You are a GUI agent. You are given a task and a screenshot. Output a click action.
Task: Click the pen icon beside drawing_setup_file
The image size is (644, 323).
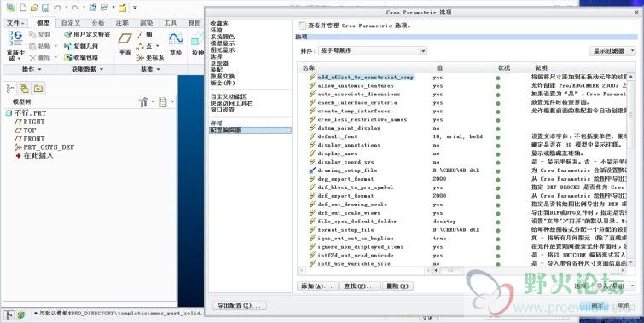pos(312,170)
